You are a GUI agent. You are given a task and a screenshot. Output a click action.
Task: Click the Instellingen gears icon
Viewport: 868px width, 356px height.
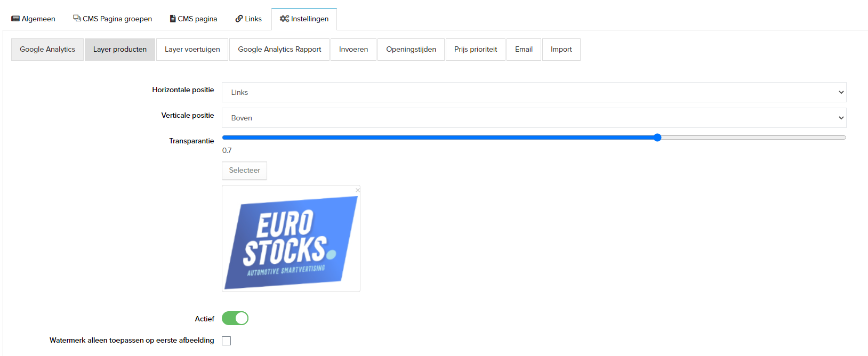[x=284, y=19]
